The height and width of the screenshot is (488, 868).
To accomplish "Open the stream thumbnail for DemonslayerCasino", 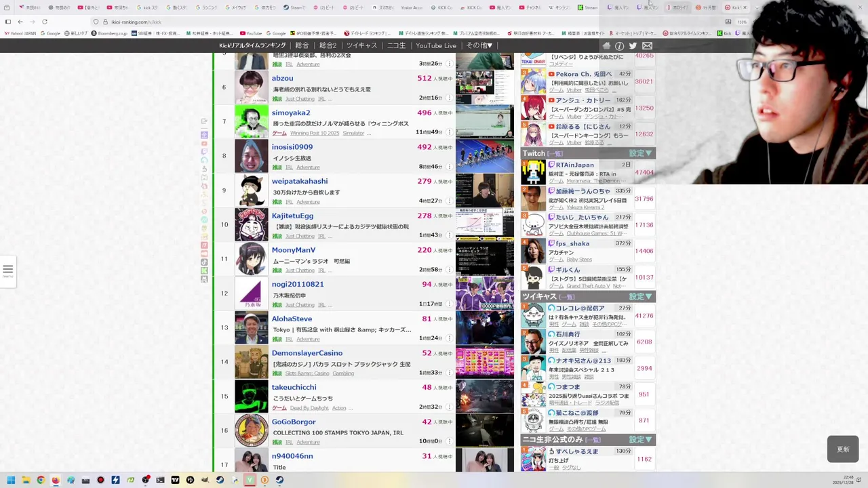I will (x=484, y=361).
